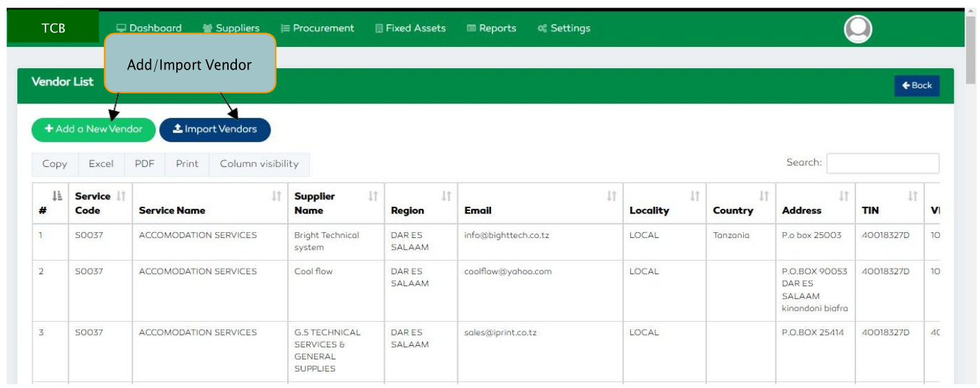This screenshot has width=980, height=388.
Task: Focus the Search input field
Action: pos(883,163)
